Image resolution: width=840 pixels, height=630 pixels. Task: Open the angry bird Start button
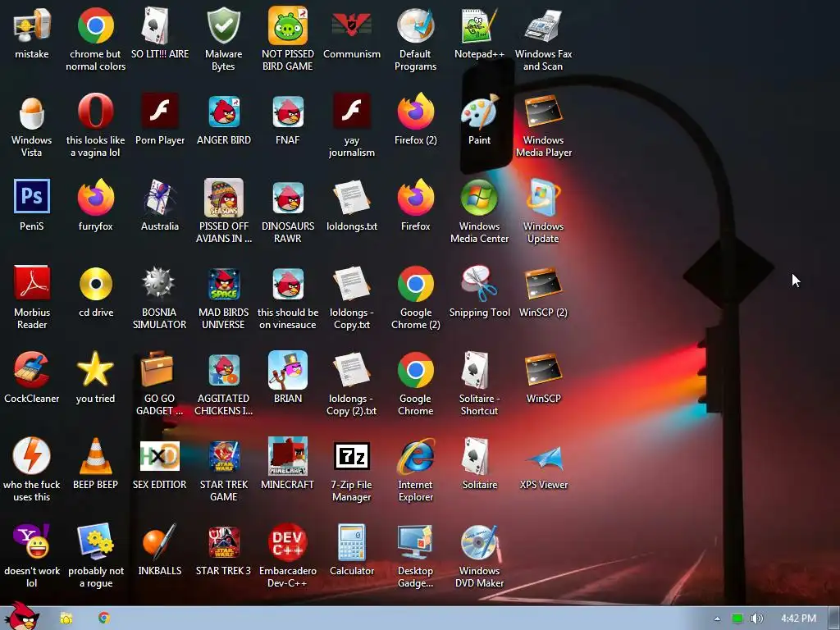(x=21, y=616)
